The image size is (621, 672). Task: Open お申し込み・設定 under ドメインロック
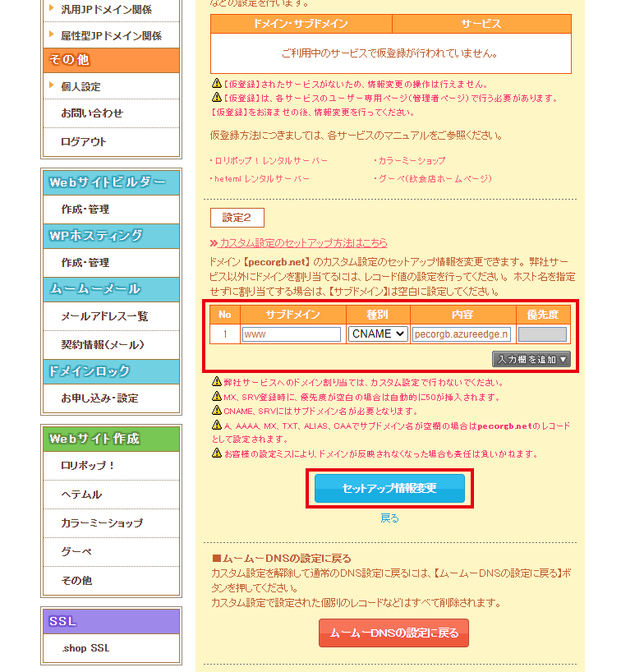99,398
